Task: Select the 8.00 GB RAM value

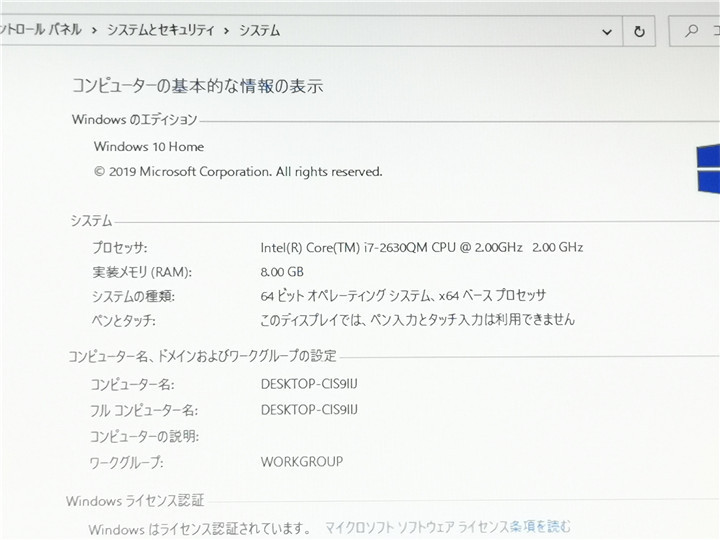Action: tap(282, 272)
